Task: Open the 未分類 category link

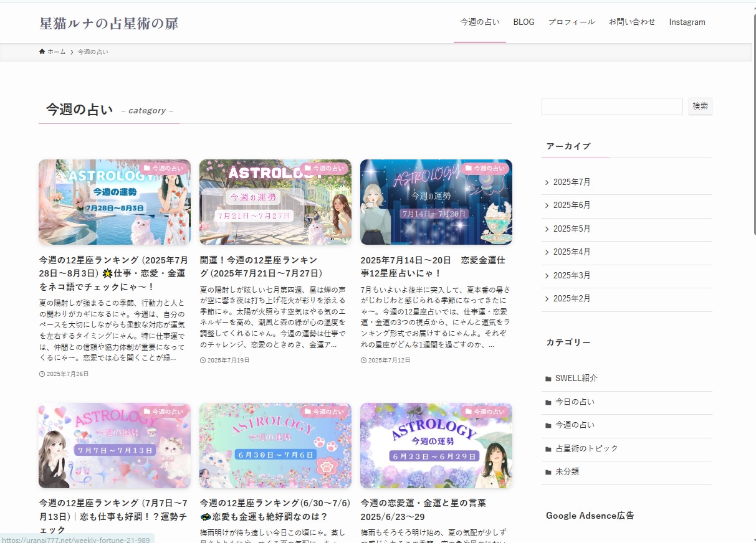Action: (x=567, y=472)
